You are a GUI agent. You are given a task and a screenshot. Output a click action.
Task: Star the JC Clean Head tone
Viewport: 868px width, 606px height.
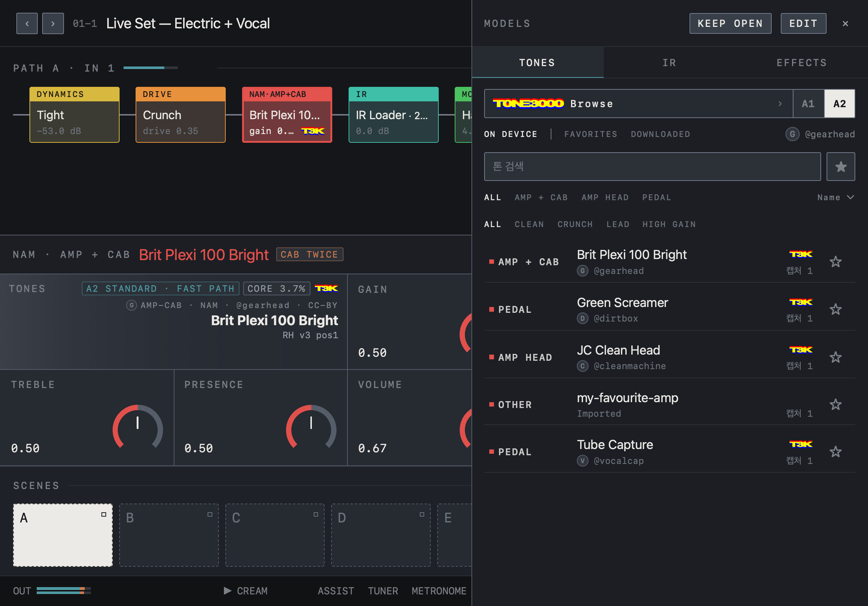(836, 357)
